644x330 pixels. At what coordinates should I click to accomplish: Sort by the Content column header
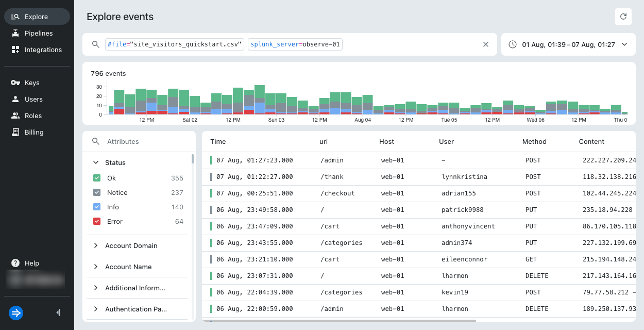[591, 141]
